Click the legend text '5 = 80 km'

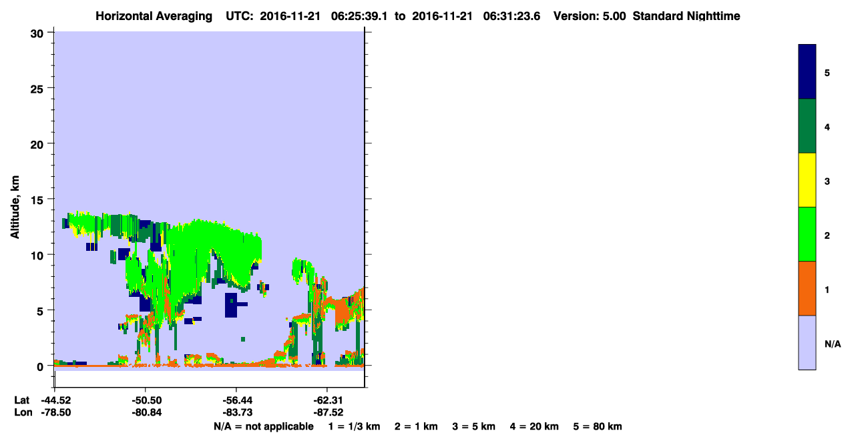coord(598,426)
